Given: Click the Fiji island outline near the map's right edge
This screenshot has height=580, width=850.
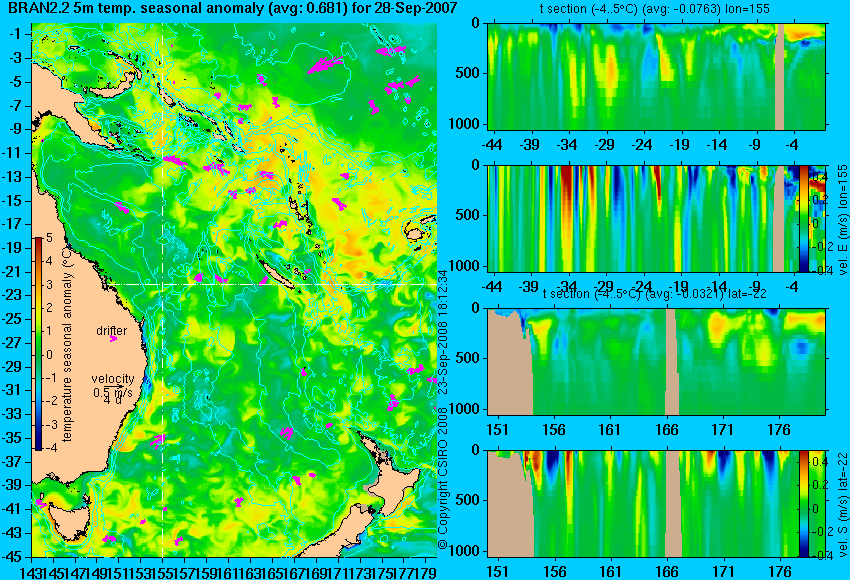Looking at the screenshot, I should pos(415,234).
